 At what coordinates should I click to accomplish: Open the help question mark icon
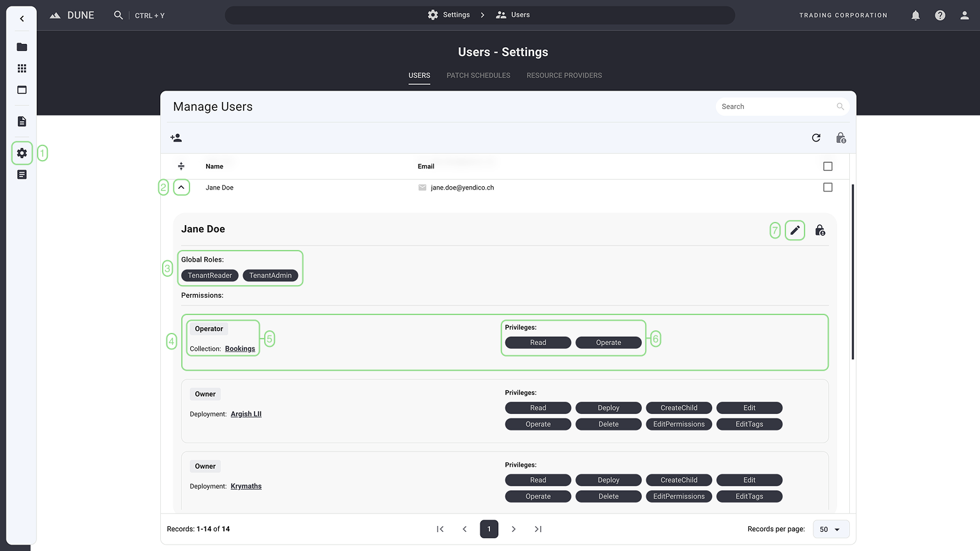coord(940,15)
